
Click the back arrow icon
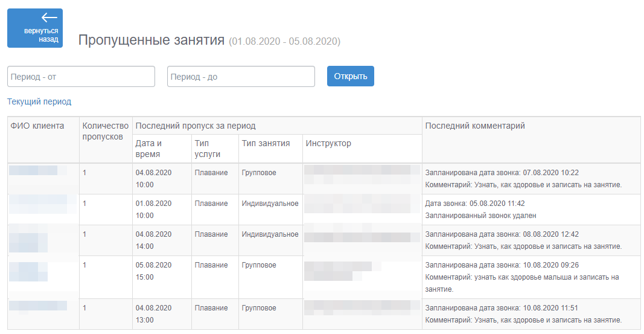point(49,18)
